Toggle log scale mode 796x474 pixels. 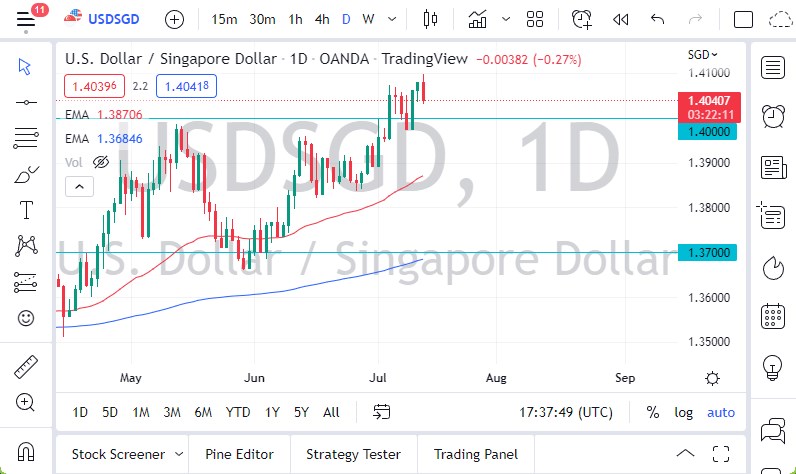click(683, 412)
